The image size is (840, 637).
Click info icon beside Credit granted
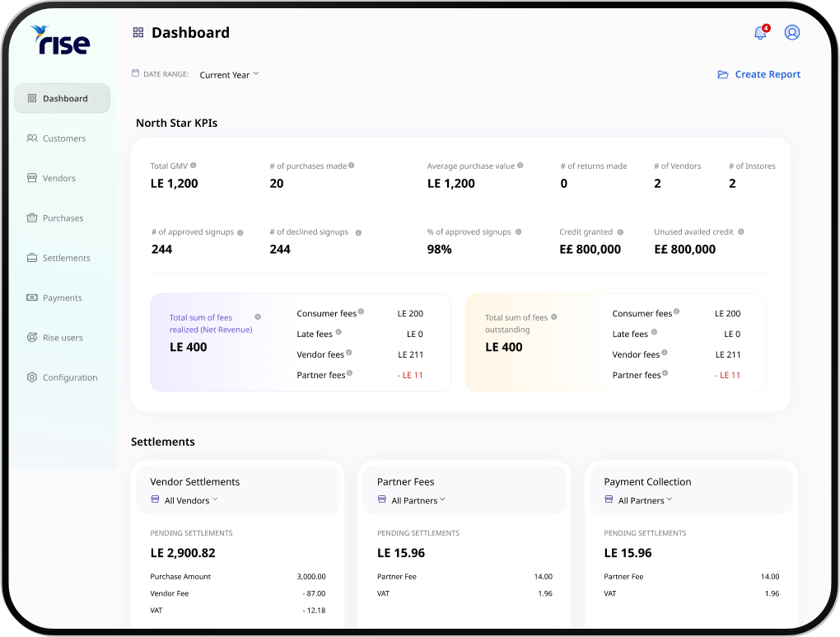point(620,232)
